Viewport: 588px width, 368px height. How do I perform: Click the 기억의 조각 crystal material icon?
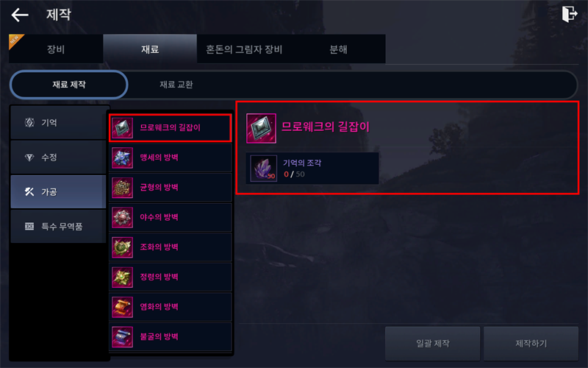[264, 169]
